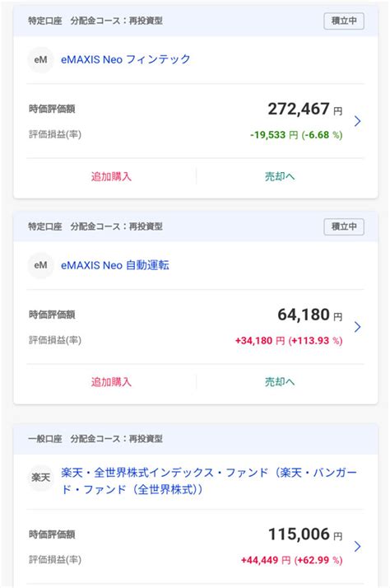The image size is (390, 588).
Task: Open the eMAXIS Neo フィンテック fund link
Action: 126,59
